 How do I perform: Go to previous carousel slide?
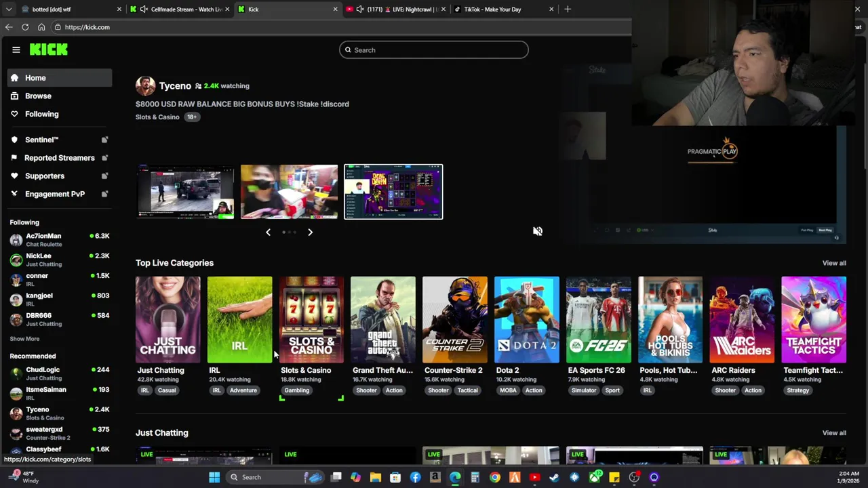[268, 232]
